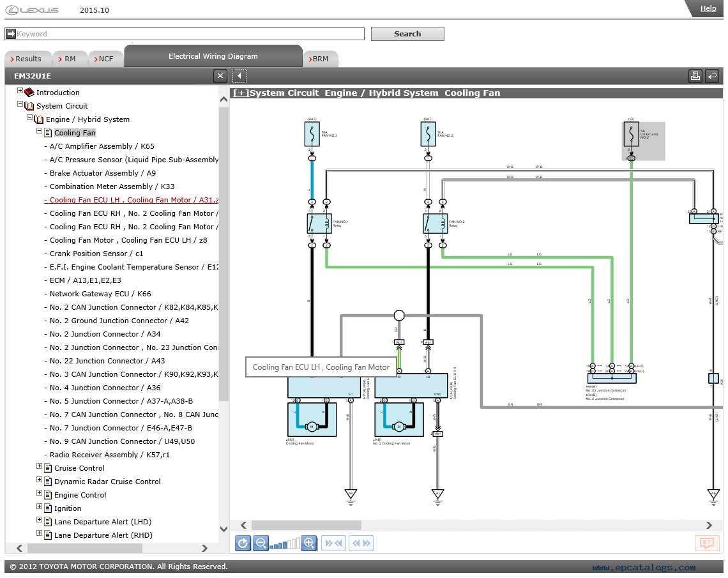The image size is (728, 578).
Task: Open ECM / A13,E1,E2,E3 entry
Action: pos(86,280)
